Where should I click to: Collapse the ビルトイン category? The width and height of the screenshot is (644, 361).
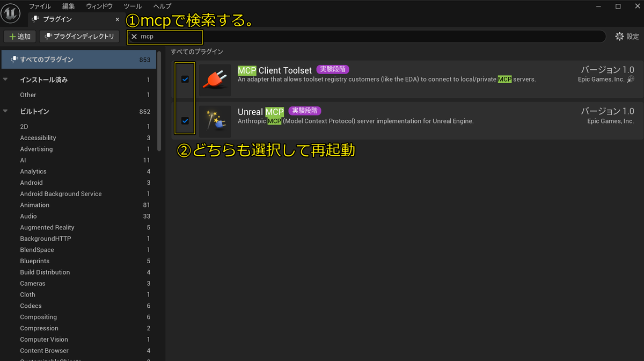pos(5,111)
